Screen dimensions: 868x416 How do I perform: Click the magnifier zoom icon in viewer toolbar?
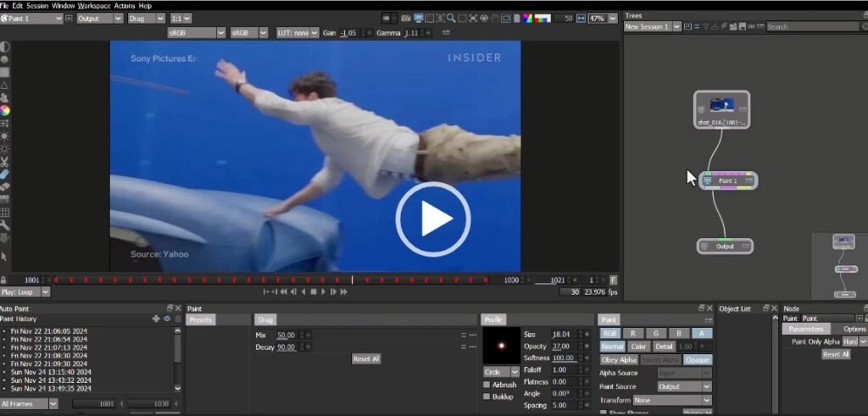[451, 19]
